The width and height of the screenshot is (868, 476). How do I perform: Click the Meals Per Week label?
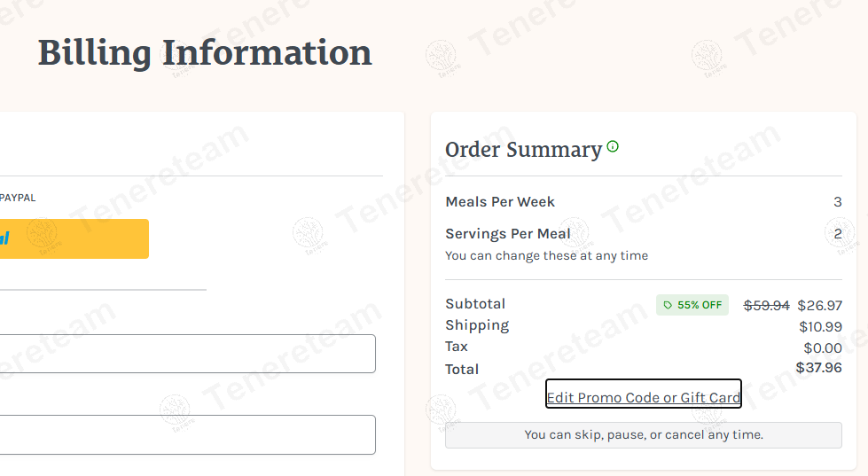(500, 202)
